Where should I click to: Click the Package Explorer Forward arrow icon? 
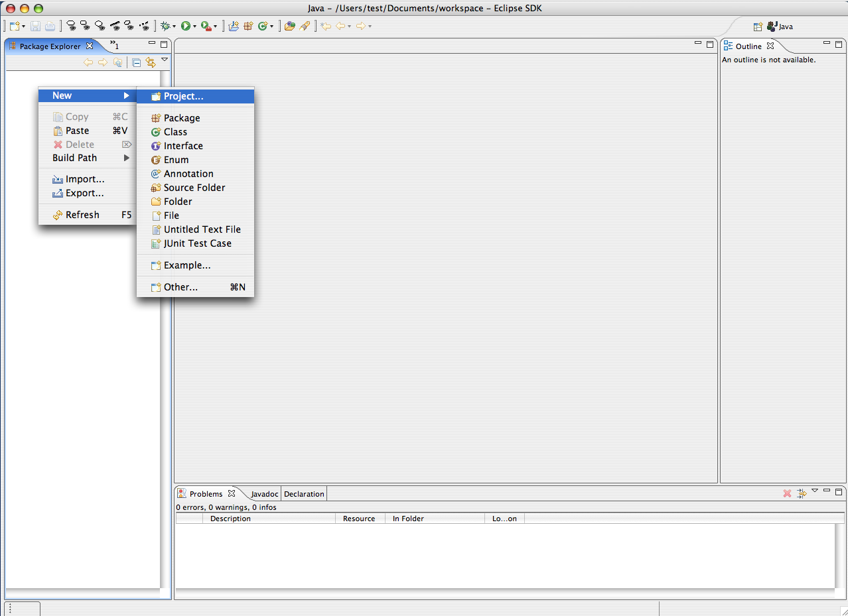103,62
